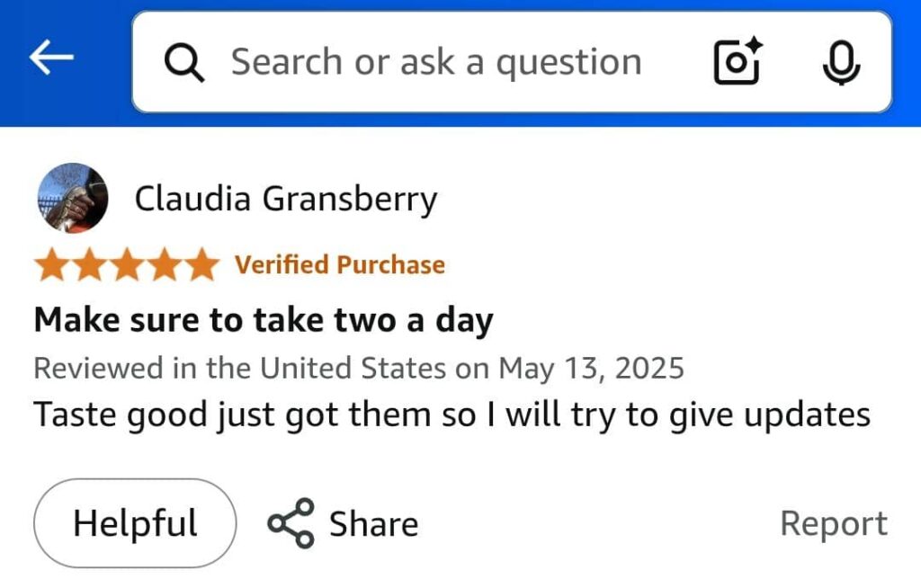Open camera lens visual search
This screenshot has width=921, height=588.
pos(737,62)
